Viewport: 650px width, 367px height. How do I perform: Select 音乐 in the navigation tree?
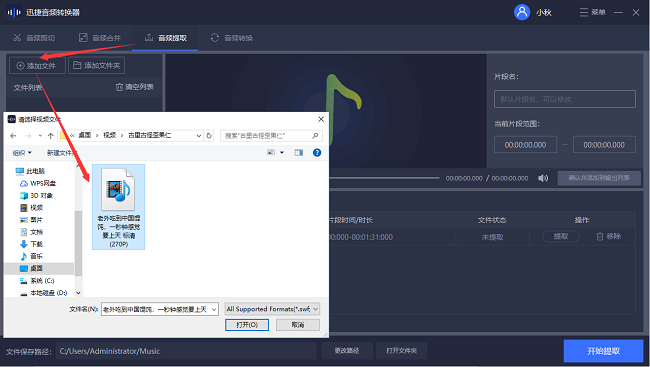coord(31,256)
